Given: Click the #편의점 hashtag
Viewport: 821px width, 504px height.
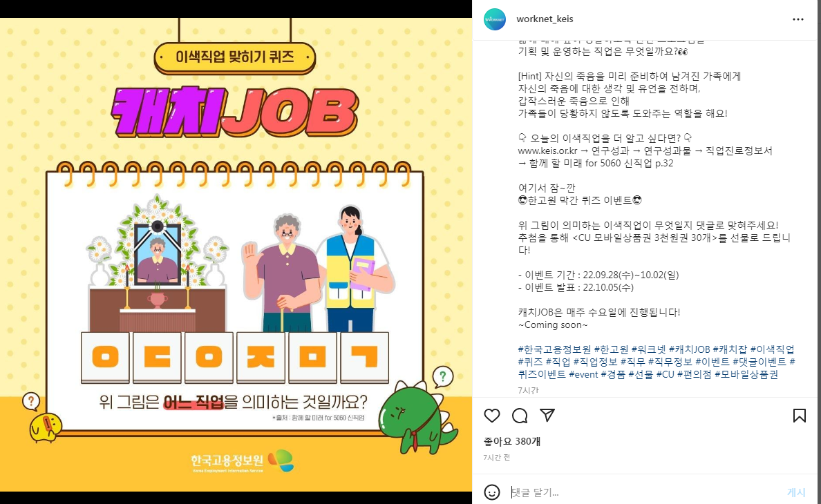Looking at the screenshot, I should (x=695, y=374).
